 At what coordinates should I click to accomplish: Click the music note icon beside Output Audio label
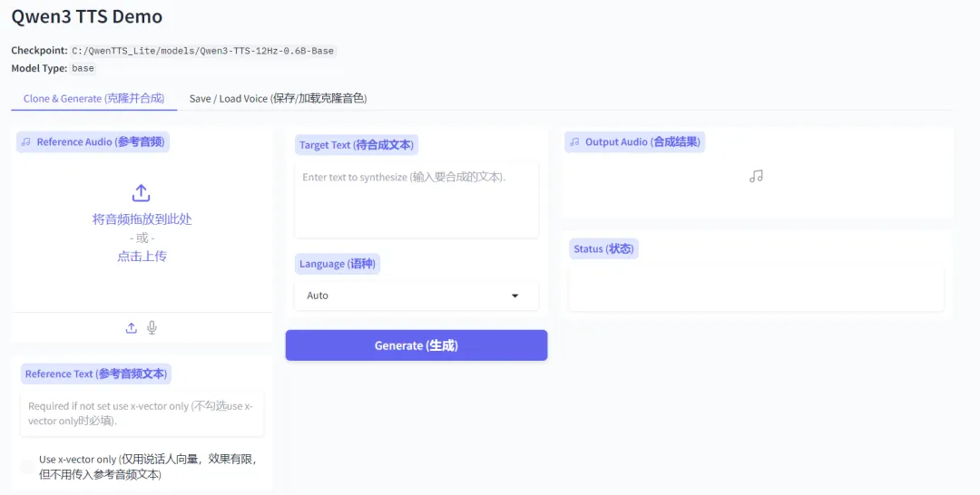pos(574,142)
